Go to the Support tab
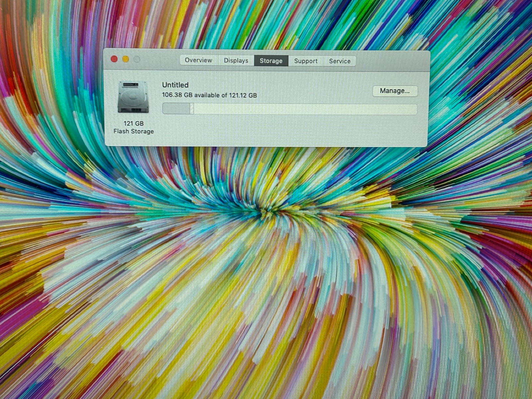 pos(306,61)
